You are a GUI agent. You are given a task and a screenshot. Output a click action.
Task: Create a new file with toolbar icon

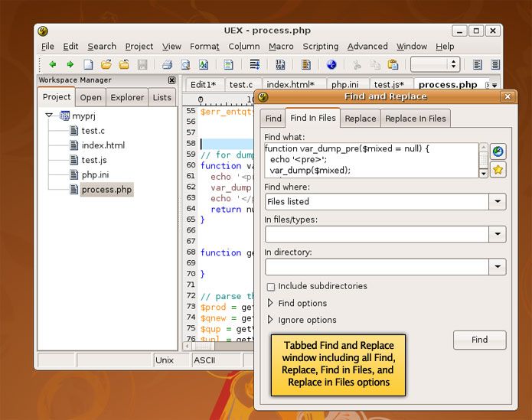point(88,64)
